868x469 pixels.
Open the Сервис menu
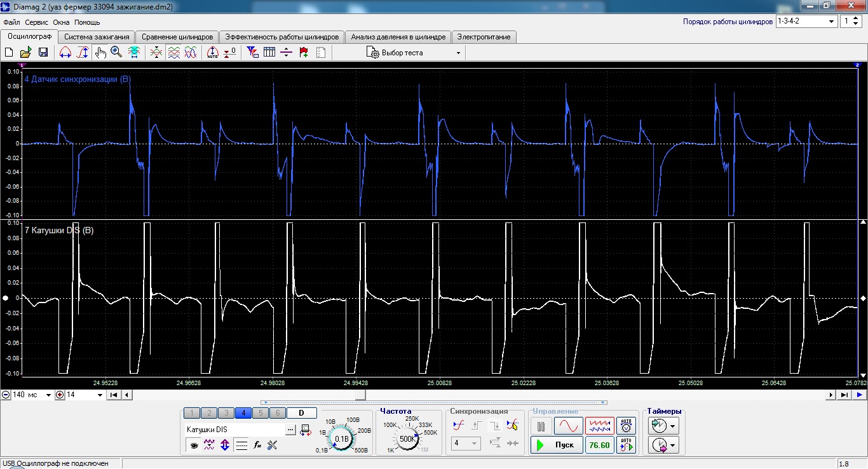(36, 22)
